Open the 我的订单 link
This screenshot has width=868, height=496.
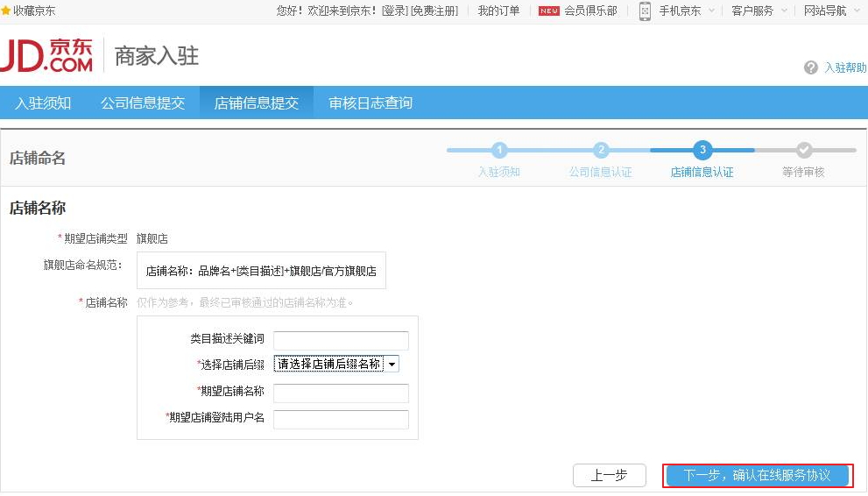tap(498, 11)
